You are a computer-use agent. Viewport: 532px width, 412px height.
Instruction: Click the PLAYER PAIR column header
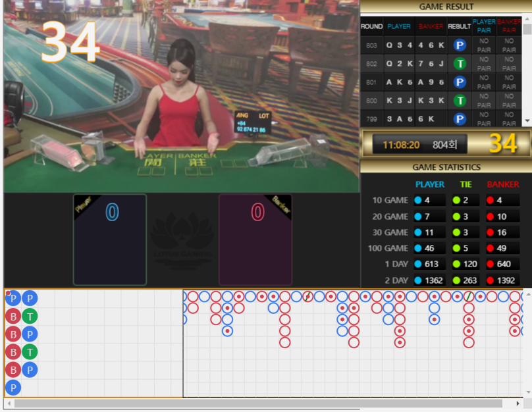484,26
